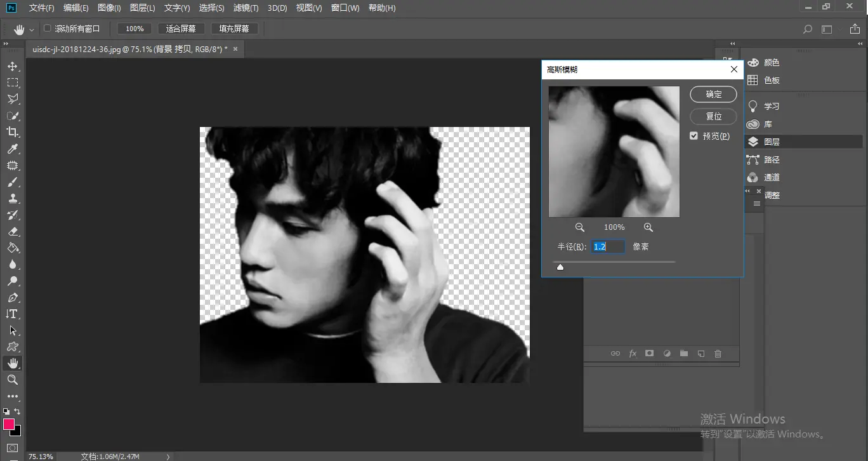Expand the Hand tool preset dropdown
This screenshot has width=868, height=461.
(32, 30)
